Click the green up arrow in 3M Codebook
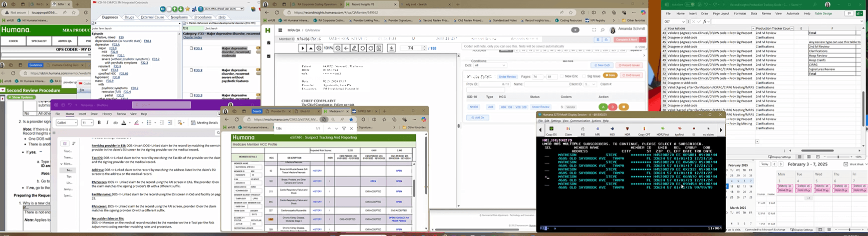The image size is (868, 236). point(175,9)
